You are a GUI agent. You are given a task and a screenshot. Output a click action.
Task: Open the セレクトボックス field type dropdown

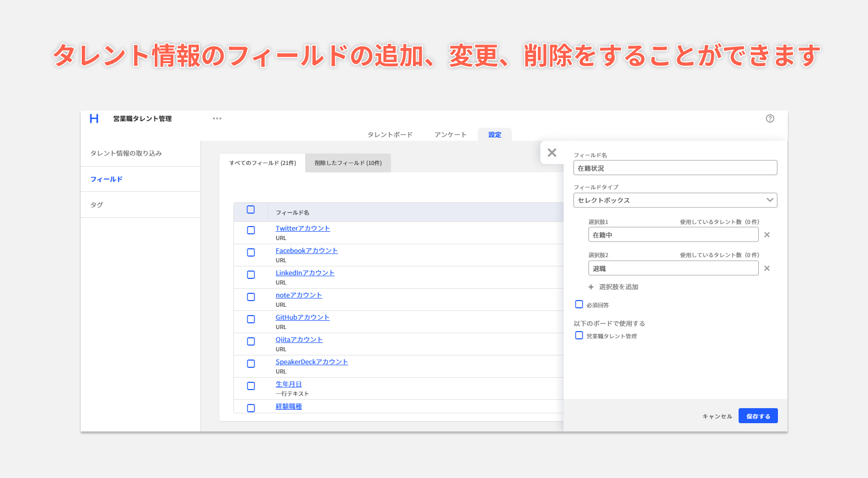(x=675, y=200)
